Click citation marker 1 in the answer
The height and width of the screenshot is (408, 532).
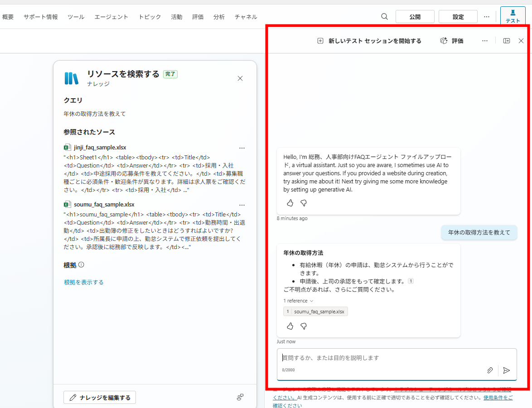pyautogui.click(x=411, y=281)
